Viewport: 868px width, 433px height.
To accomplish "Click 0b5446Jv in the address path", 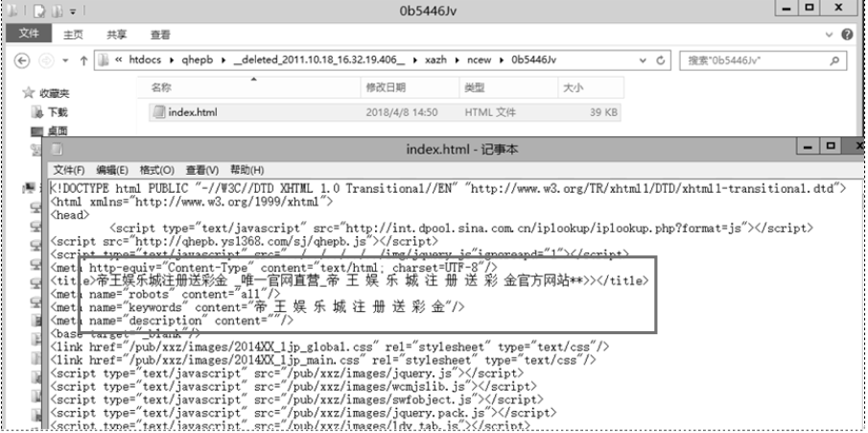I will (x=533, y=60).
